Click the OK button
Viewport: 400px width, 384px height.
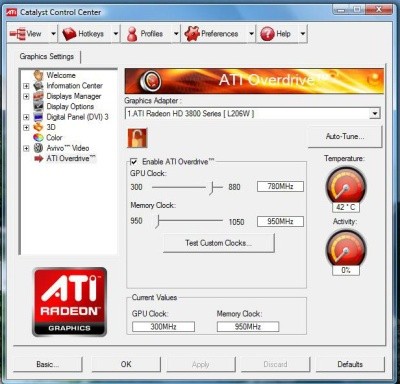126,364
